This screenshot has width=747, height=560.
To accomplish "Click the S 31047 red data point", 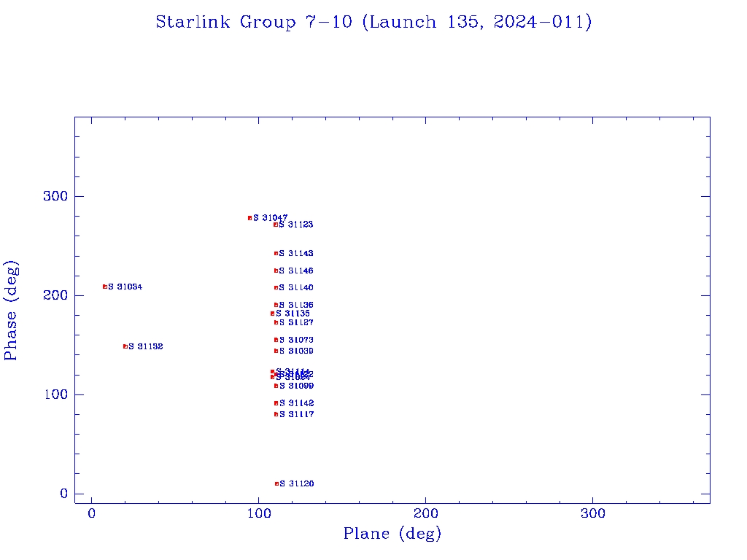I will pyautogui.click(x=250, y=218).
